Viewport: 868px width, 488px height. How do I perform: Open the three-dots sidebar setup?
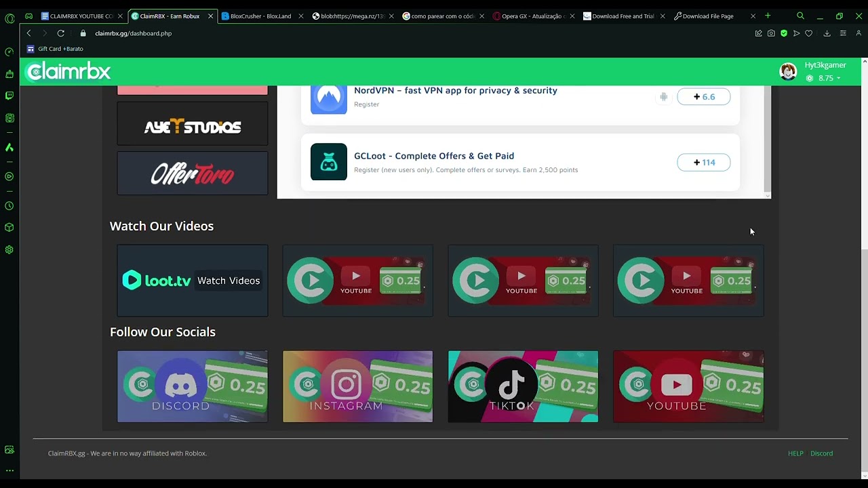point(9,470)
